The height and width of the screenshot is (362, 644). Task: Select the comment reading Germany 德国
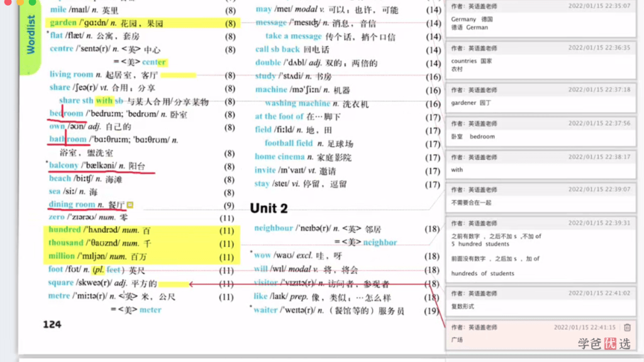(x=541, y=19)
